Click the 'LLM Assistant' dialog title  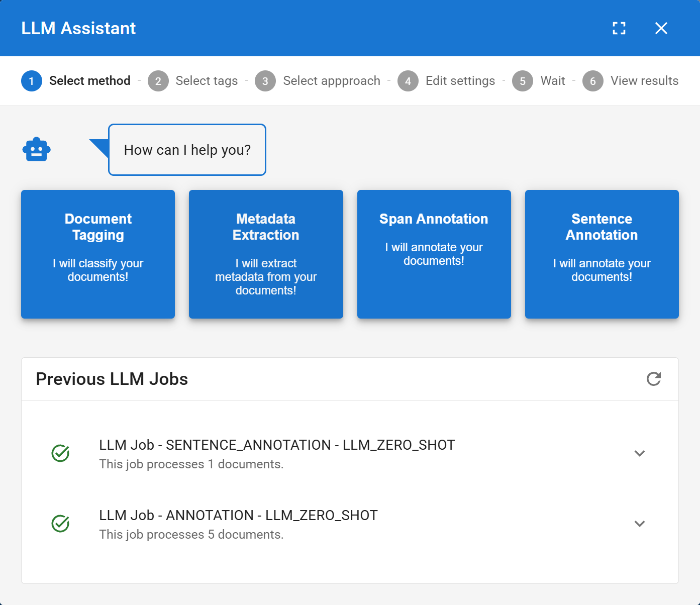point(78,28)
